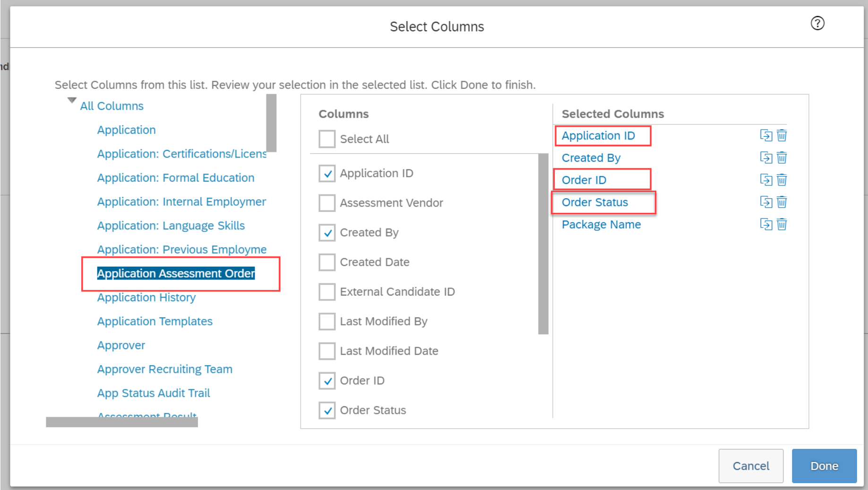Image resolution: width=868 pixels, height=490 pixels.
Task: Click move icon for Created By row
Action: (766, 157)
